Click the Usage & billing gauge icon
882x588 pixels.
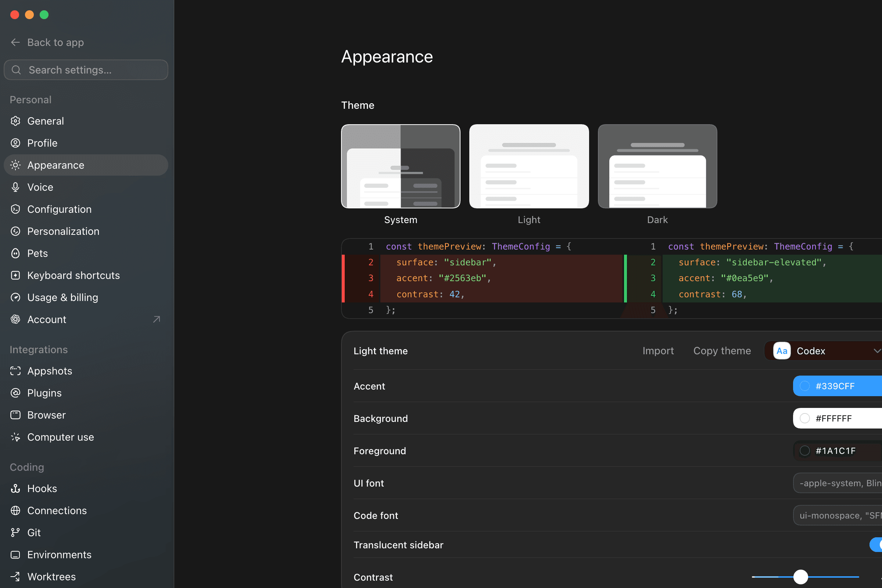15,297
